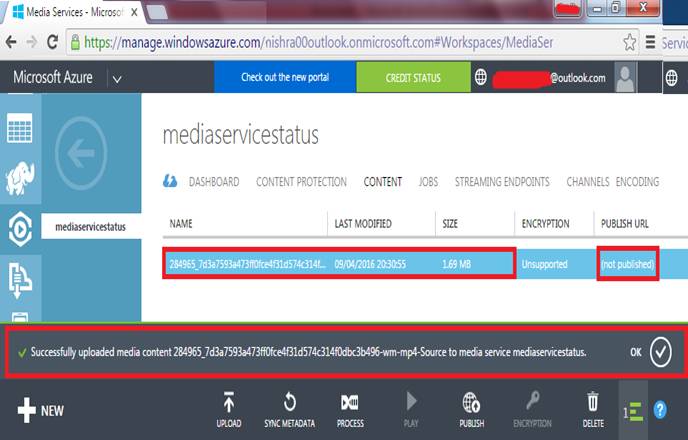
Task: Select Media Services sidebar icon
Action: click(20, 229)
